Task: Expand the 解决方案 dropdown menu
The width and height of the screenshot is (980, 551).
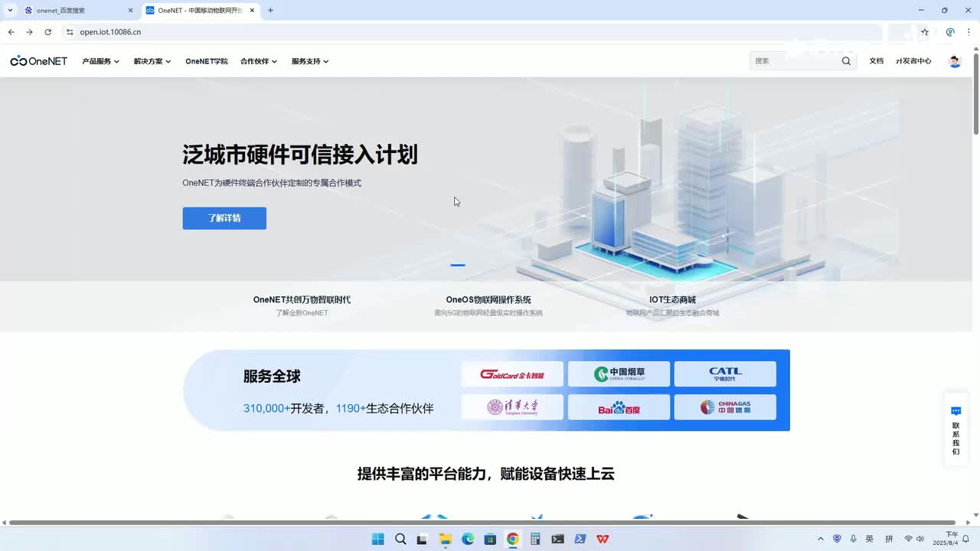Action: [152, 61]
